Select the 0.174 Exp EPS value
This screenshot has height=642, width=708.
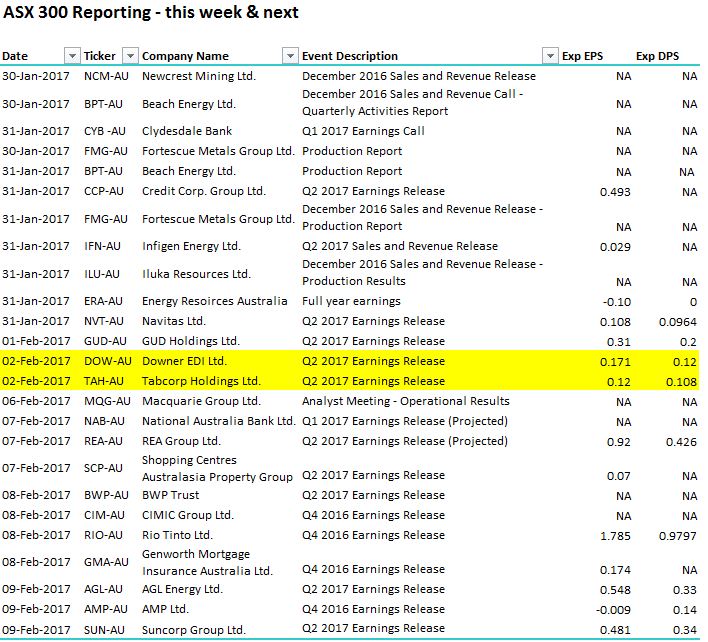point(615,570)
